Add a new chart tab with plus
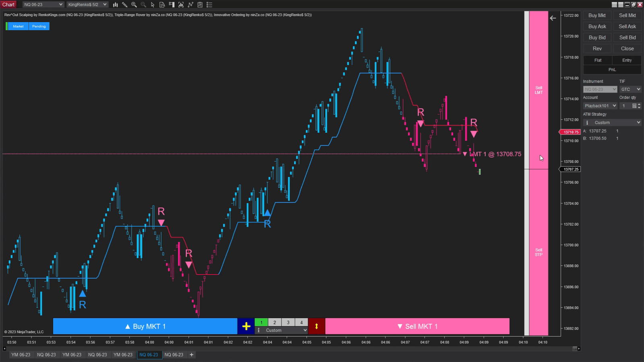This screenshot has height=362, width=644. (192, 355)
